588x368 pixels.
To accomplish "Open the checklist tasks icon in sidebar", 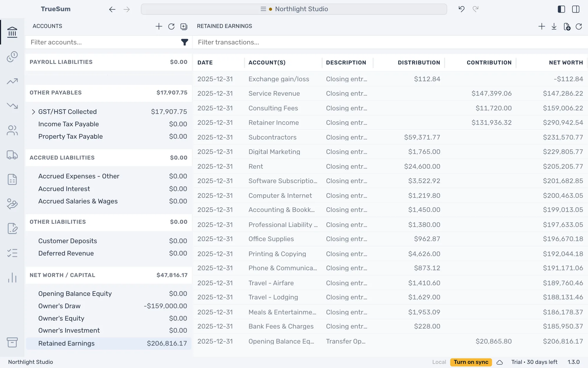I will click(12, 253).
